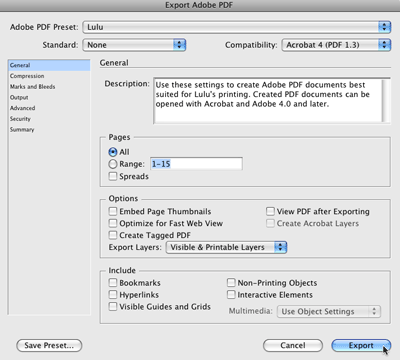Screen dimensions: 400x360
Task: Toggle the Create Acrobat Layers checkbox
Action: tap(270, 223)
